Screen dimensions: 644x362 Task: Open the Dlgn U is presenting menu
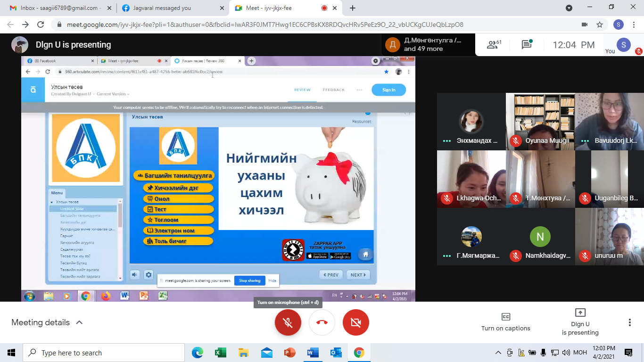580,322
